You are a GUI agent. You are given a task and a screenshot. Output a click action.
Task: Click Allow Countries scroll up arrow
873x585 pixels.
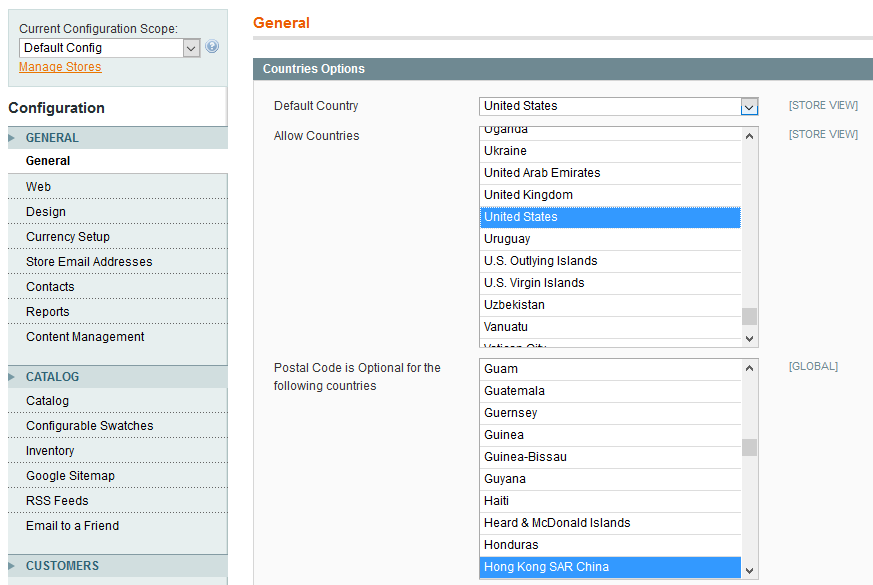[x=749, y=136]
